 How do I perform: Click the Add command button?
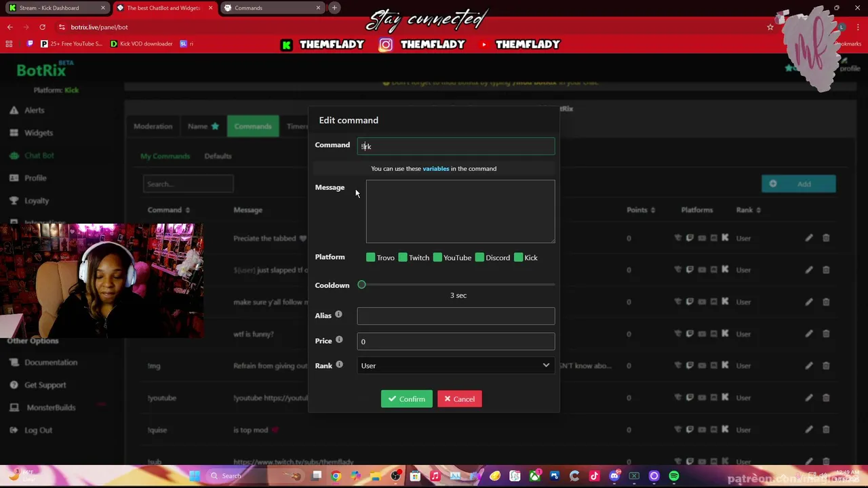(x=798, y=184)
